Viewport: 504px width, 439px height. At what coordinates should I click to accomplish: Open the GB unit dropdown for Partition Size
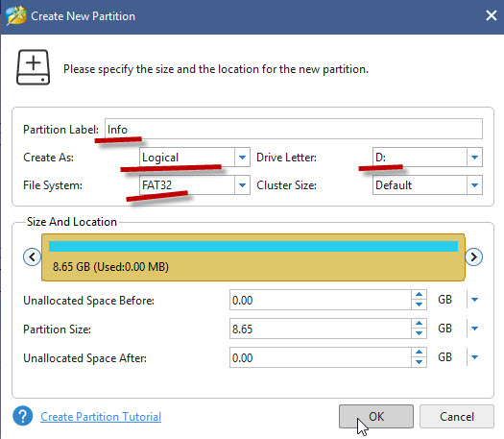[x=474, y=329]
